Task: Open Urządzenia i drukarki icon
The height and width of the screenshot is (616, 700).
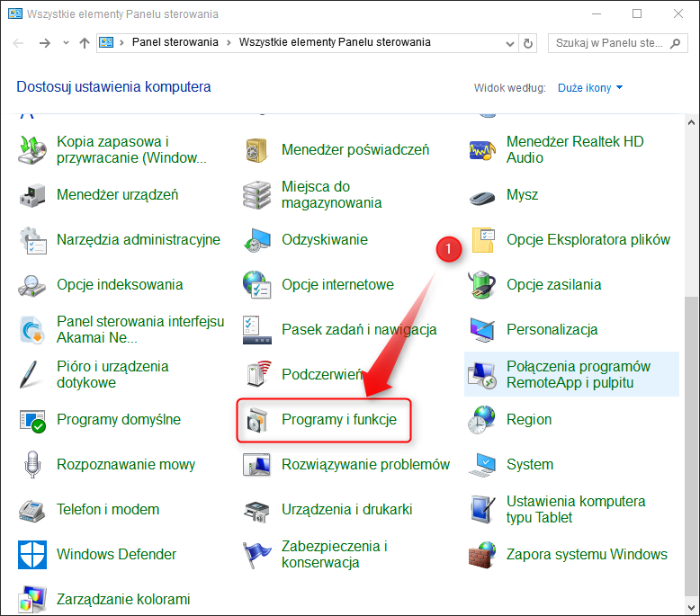Action: (x=257, y=510)
